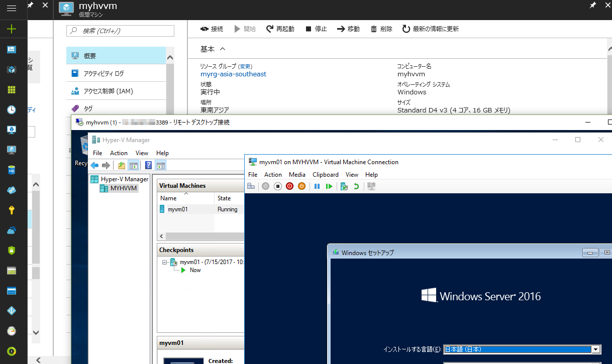The image size is (612, 364).
Task: Reset the VM via the Reset toolbar icon
Action: click(329, 186)
